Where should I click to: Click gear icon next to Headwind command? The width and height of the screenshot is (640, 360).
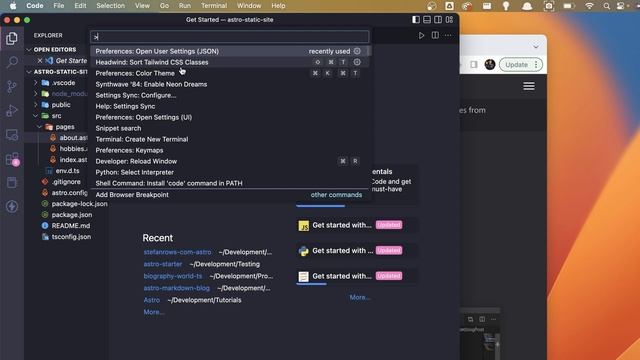pyautogui.click(x=357, y=62)
